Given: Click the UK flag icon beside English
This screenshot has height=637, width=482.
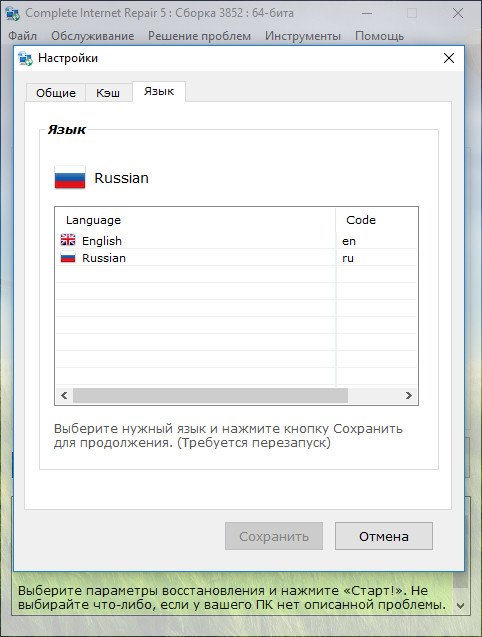Looking at the screenshot, I should point(68,240).
